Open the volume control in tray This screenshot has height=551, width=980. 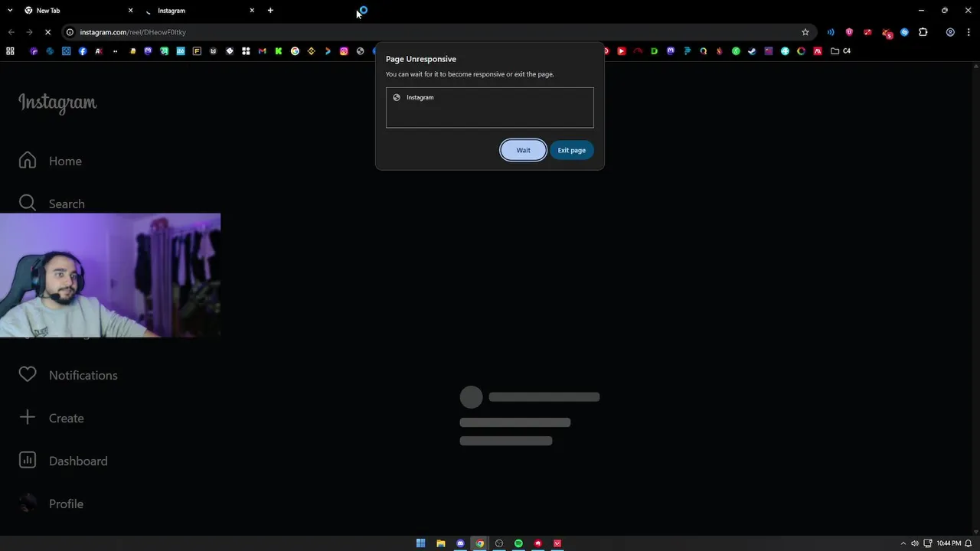(915, 543)
